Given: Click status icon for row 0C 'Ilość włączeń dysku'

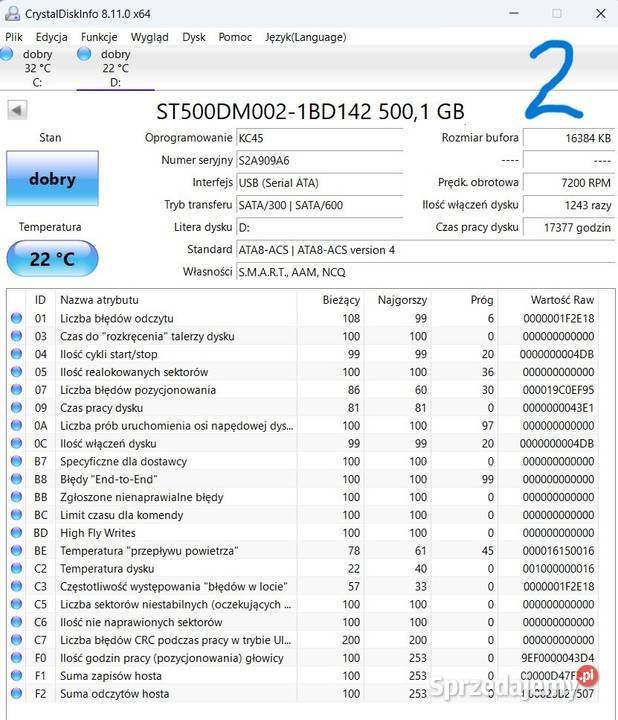Looking at the screenshot, I should (17, 443).
